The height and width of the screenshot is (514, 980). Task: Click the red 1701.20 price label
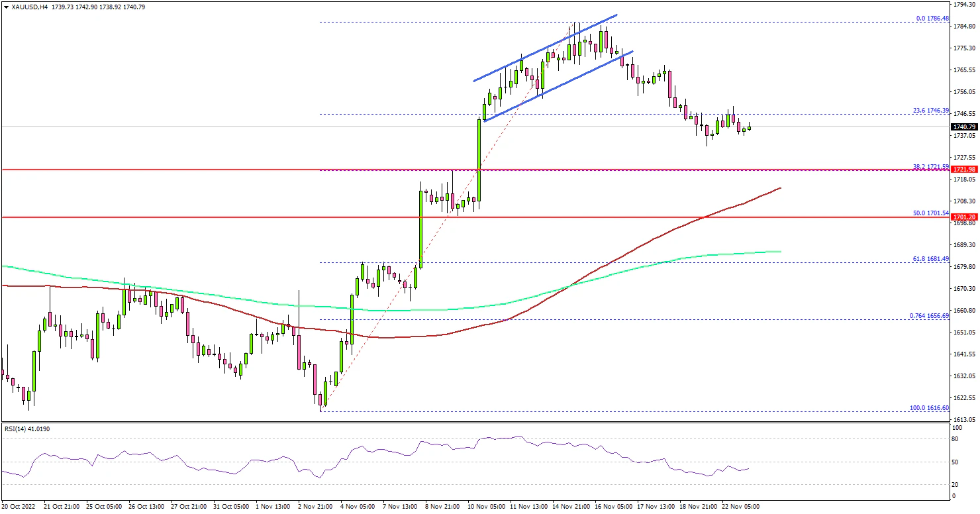pyautogui.click(x=964, y=217)
